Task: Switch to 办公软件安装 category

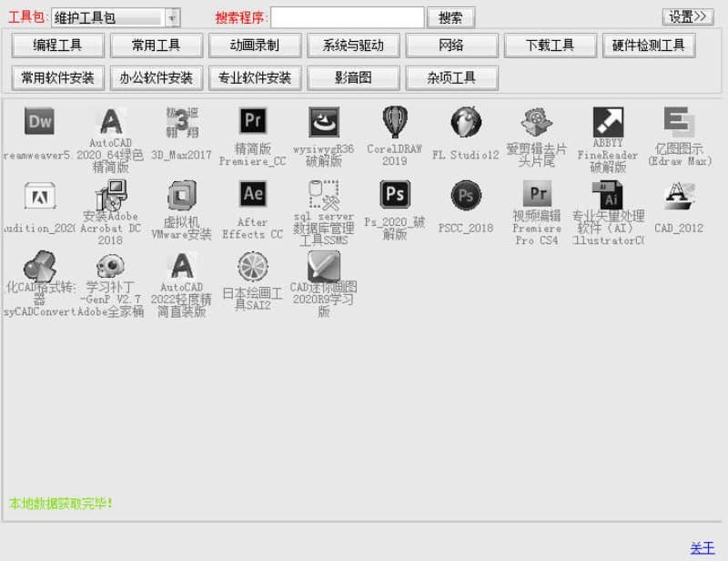Action: (x=156, y=77)
